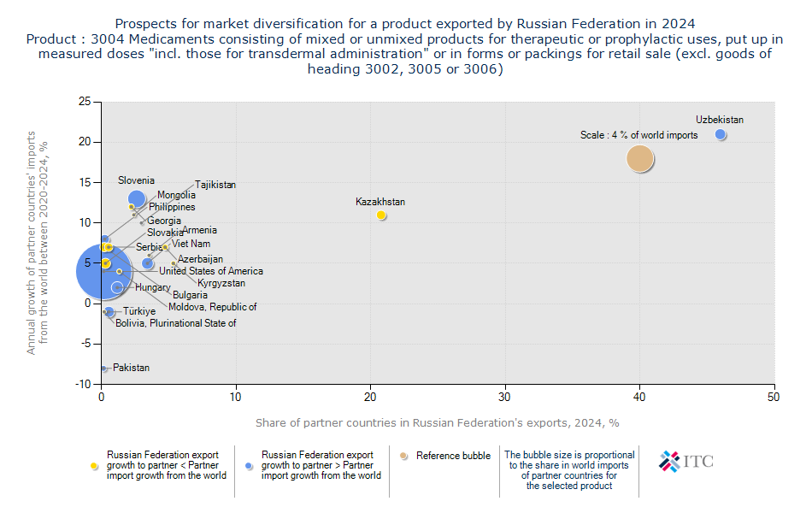Click the blue legend marker icon

pyautogui.click(x=250, y=466)
